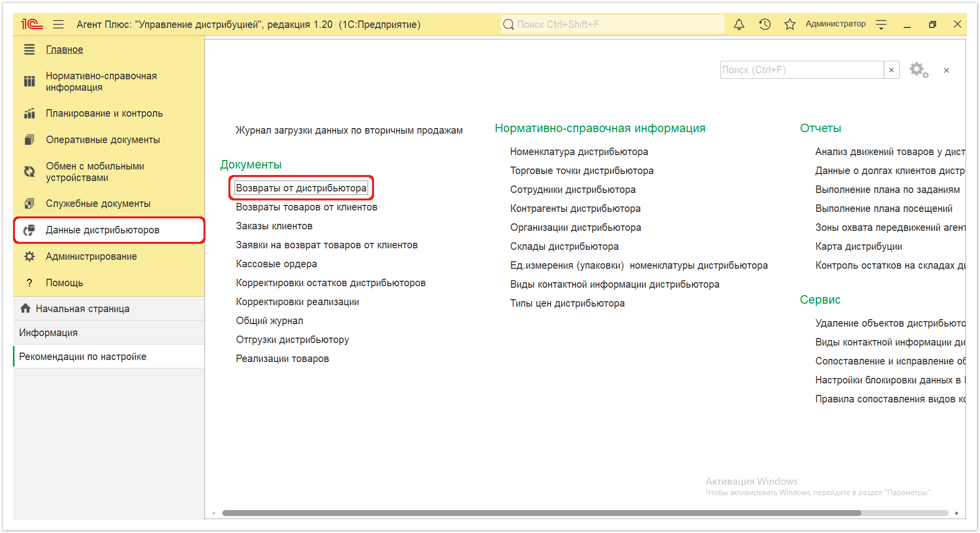The height and width of the screenshot is (533, 980).
Task: Click the Поиск (Ctrl+F) field
Action: click(x=802, y=70)
